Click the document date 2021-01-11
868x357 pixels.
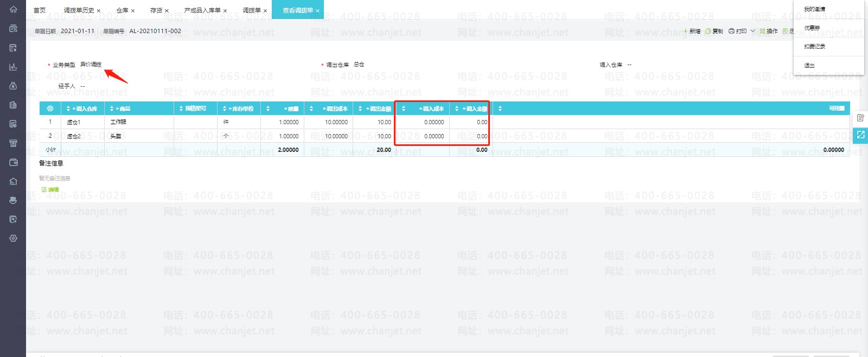pos(78,31)
